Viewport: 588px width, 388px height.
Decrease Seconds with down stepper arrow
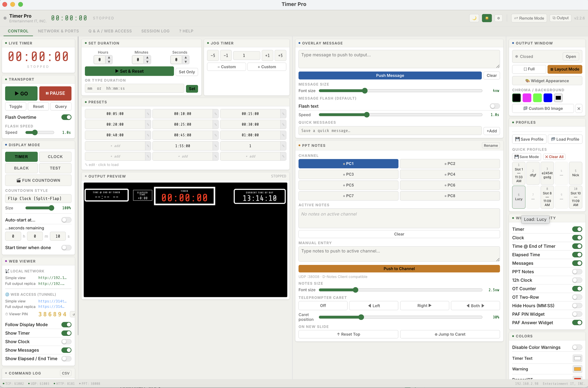coord(186,62)
